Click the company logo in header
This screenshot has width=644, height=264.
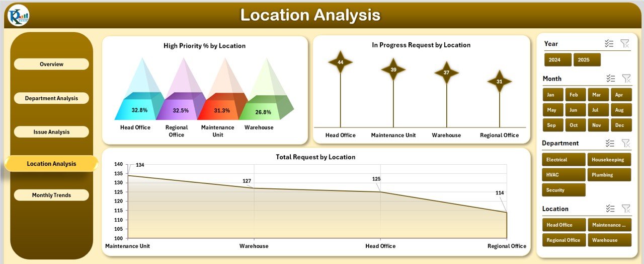[x=19, y=16]
